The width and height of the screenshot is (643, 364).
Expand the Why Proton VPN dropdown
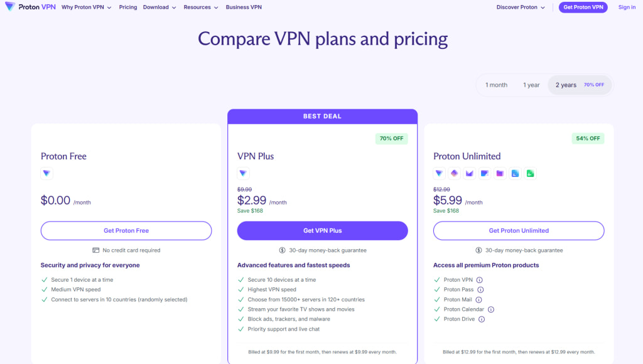point(87,8)
